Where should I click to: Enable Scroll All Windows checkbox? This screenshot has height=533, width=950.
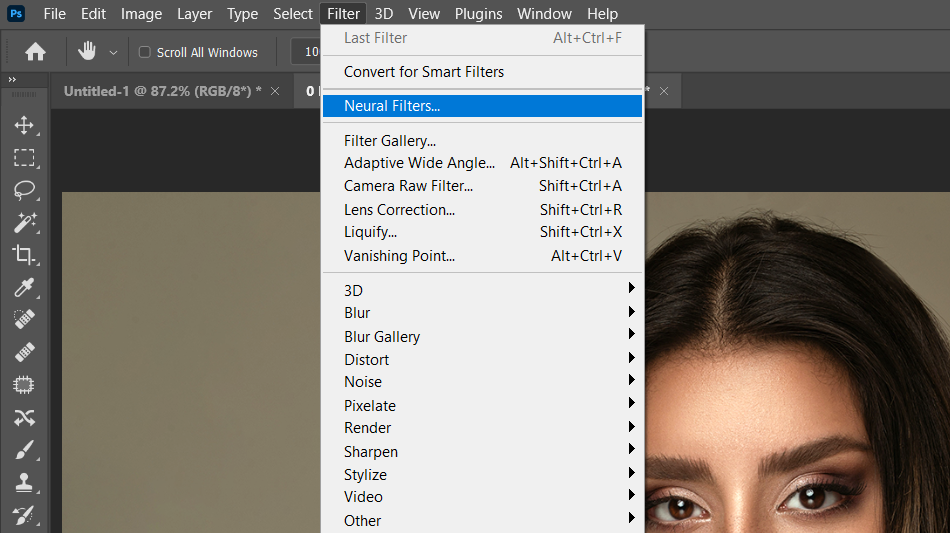144,52
